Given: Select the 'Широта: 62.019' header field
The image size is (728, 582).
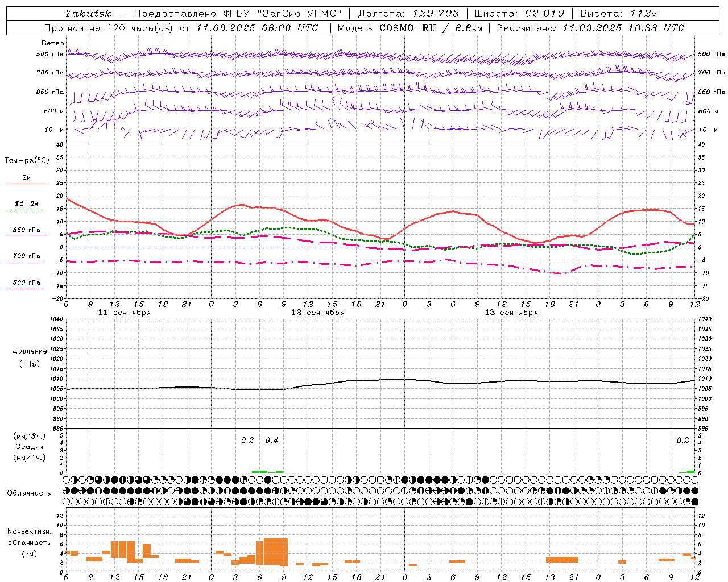Looking at the screenshot, I should (x=519, y=14).
